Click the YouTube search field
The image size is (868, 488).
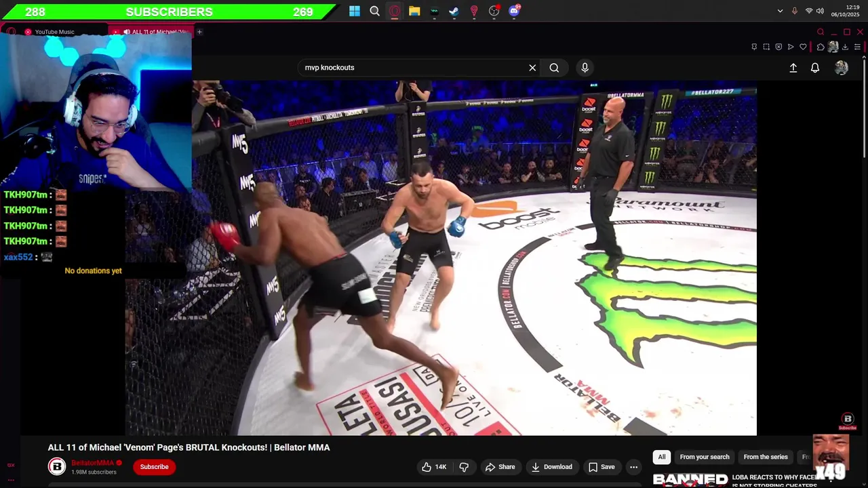[x=414, y=68]
